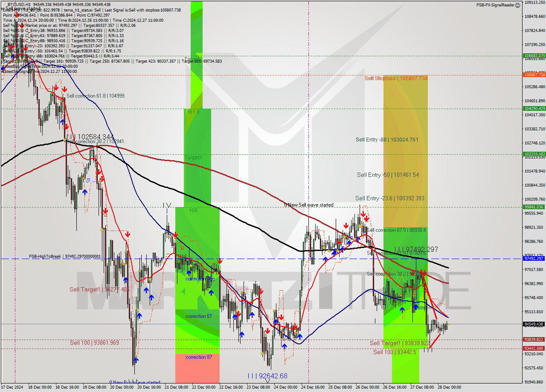Select the green 106682.075 price tag
The height and width of the screenshot is (392, 546).
click(x=534, y=56)
